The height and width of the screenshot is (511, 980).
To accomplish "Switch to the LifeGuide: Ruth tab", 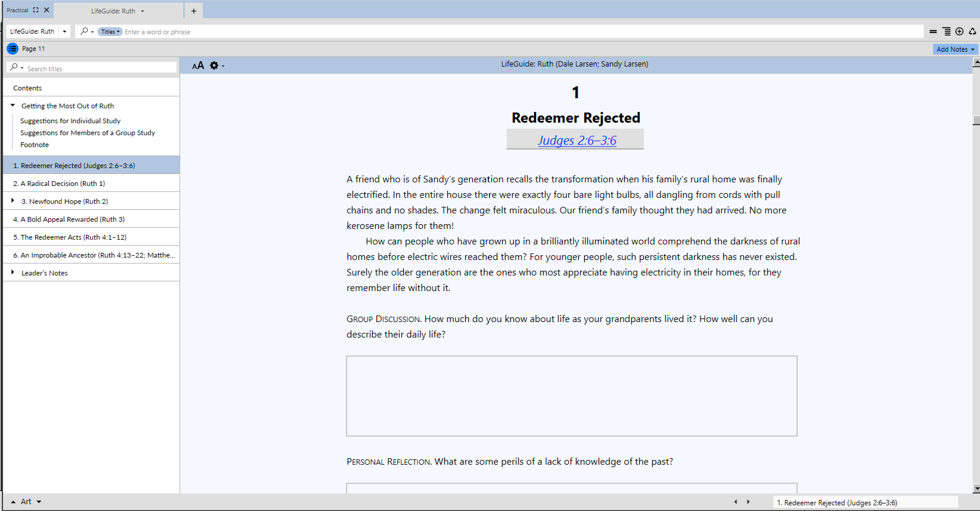I will [113, 11].
